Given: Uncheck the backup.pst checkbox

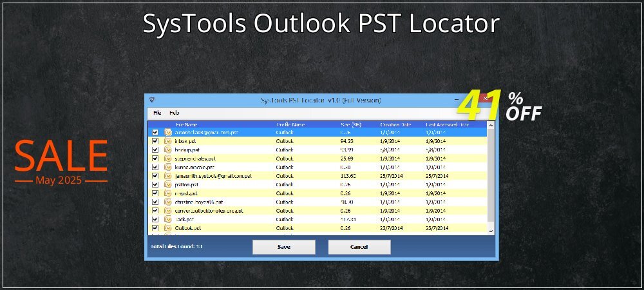Looking at the screenshot, I should coord(155,150).
